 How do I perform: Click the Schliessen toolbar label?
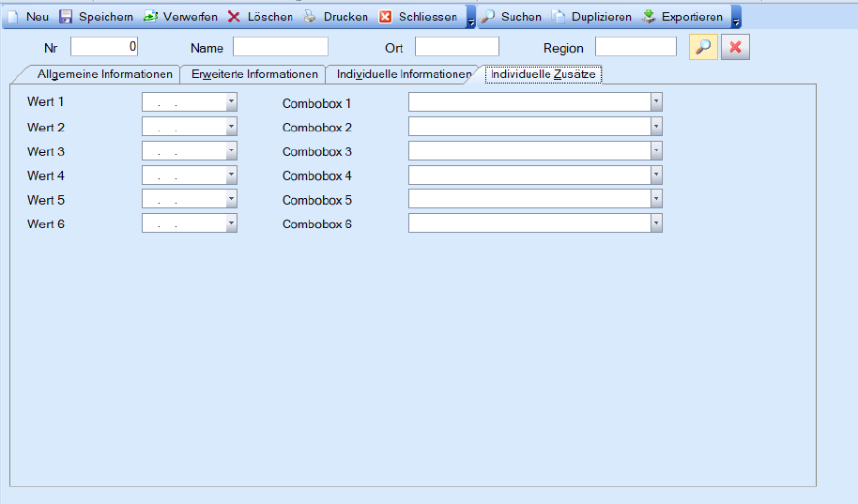(x=428, y=17)
